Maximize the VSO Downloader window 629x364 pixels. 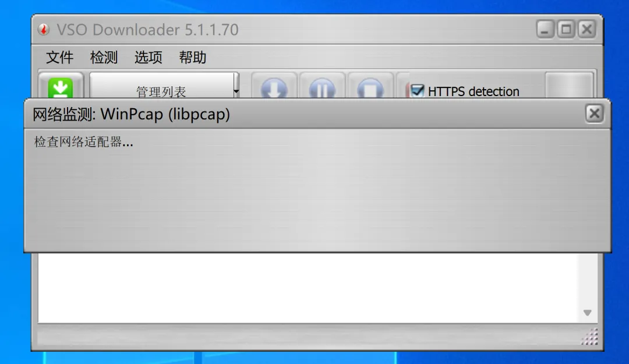coord(566,29)
